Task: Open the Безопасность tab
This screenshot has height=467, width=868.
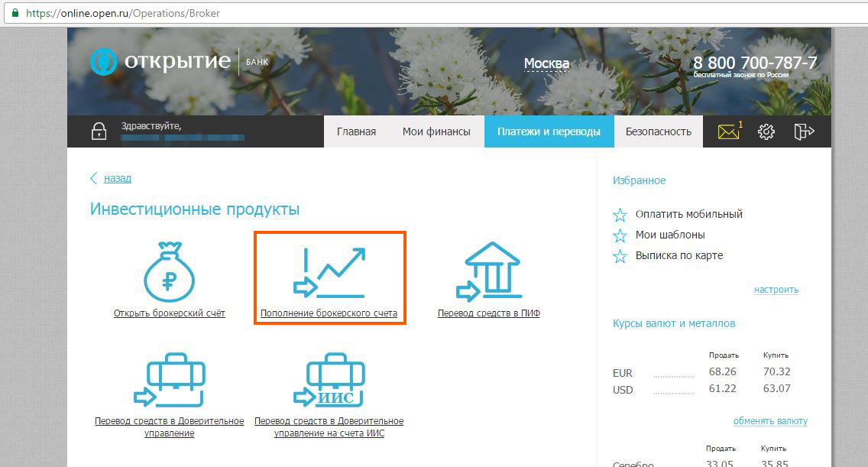Action: [658, 131]
